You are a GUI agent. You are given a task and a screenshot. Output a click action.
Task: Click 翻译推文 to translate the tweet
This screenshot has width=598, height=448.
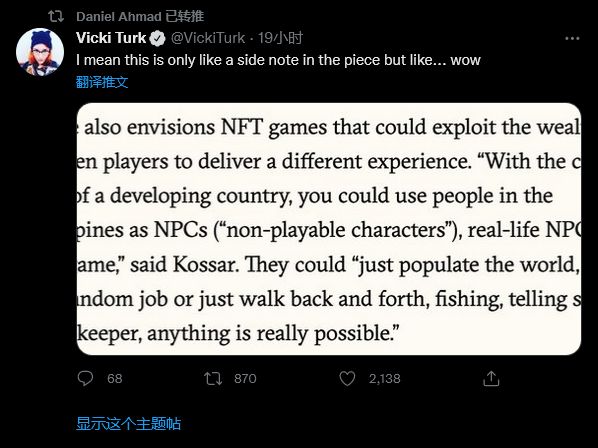tap(102, 82)
